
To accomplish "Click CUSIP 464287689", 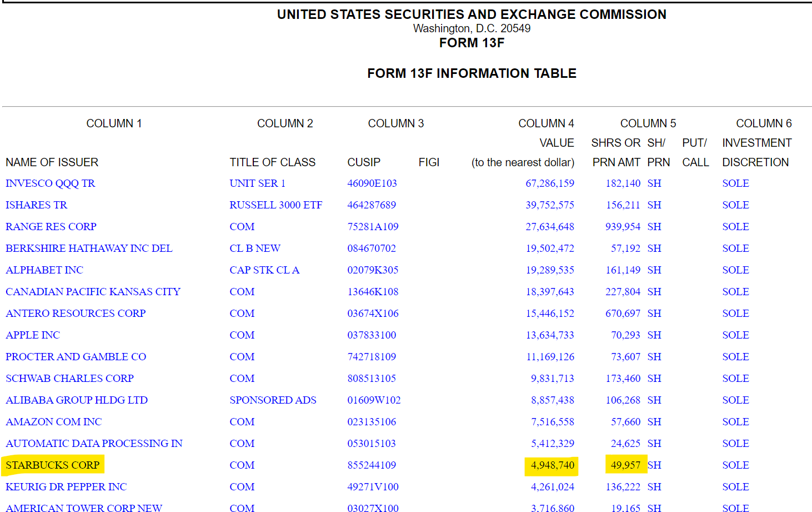I will point(372,205).
